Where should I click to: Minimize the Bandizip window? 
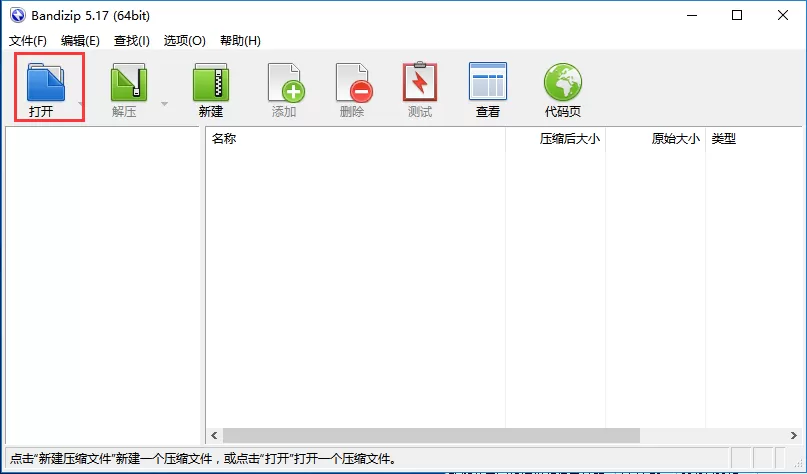pos(692,15)
